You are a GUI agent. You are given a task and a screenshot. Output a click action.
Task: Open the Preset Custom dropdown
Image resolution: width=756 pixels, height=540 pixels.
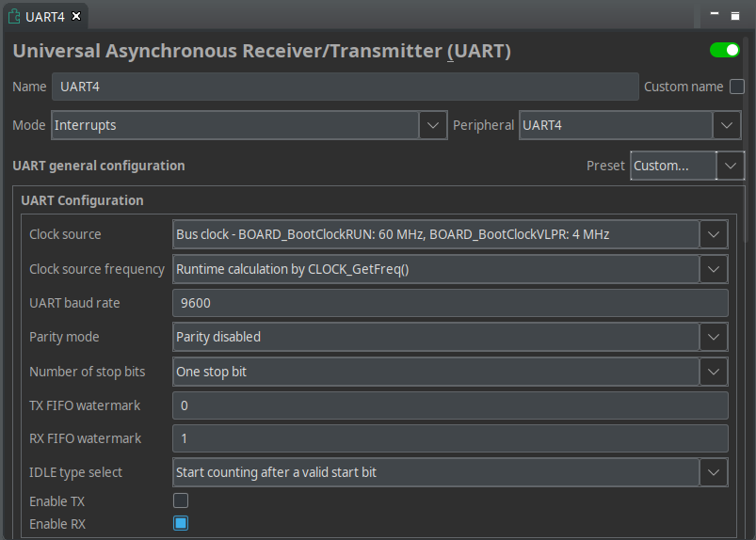[730, 166]
